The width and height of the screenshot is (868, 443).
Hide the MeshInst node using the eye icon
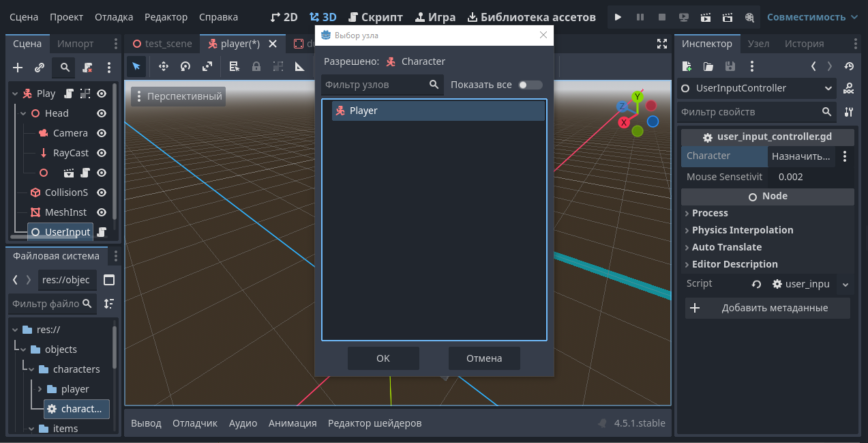tap(102, 212)
